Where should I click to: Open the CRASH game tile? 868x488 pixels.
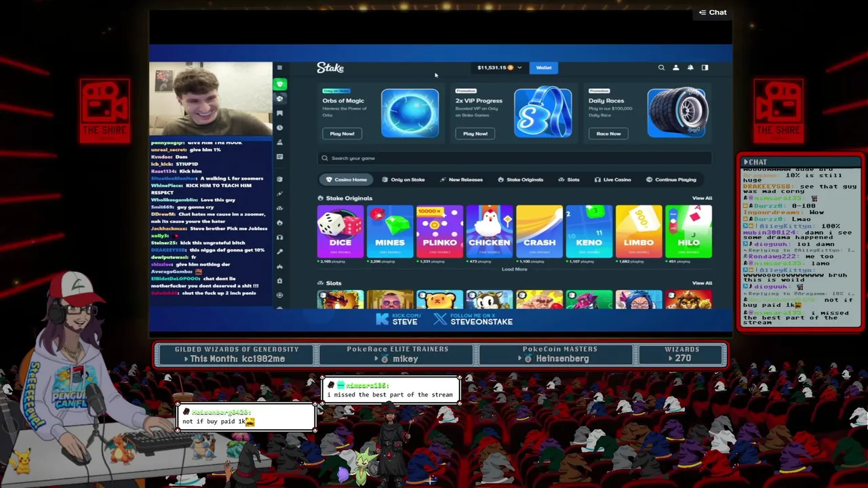click(x=539, y=231)
